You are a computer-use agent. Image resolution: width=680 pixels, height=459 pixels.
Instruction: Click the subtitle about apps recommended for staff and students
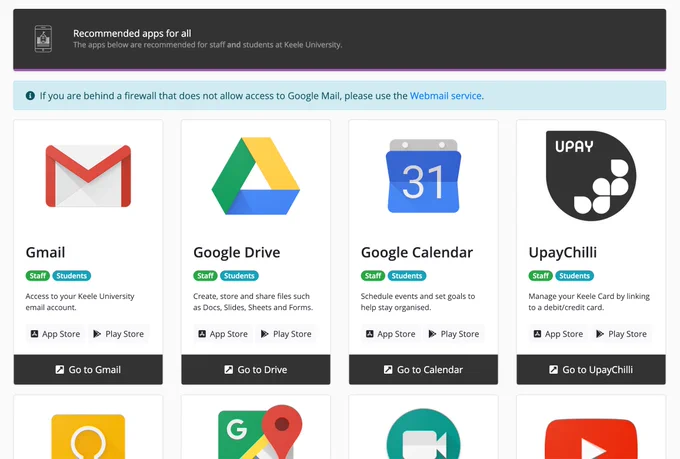tap(207, 45)
